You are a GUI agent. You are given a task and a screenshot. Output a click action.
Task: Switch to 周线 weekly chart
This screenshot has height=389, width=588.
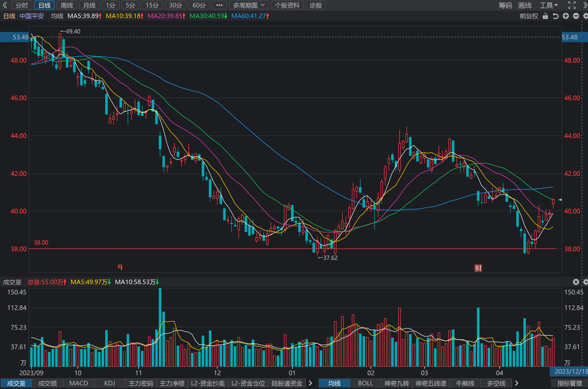[67, 5]
